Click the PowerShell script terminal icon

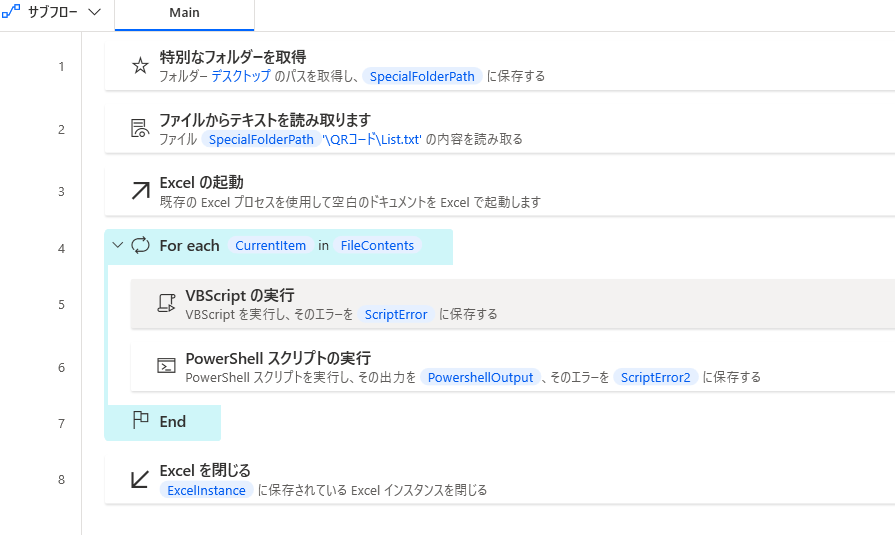click(166, 365)
